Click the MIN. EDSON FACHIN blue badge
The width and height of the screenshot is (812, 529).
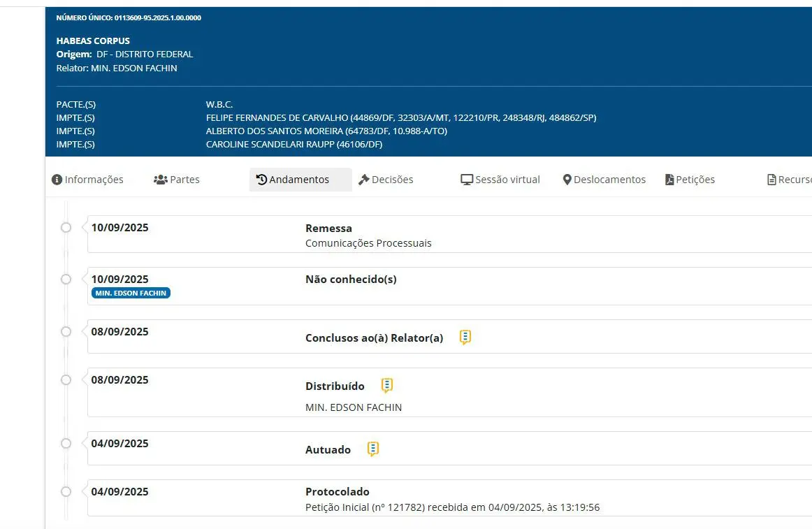click(131, 294)
